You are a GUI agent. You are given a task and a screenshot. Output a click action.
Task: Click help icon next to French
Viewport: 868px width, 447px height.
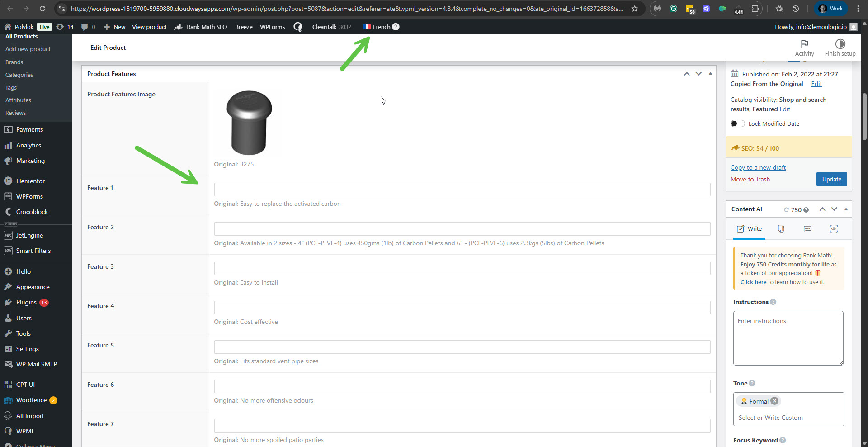click(396, 27)
